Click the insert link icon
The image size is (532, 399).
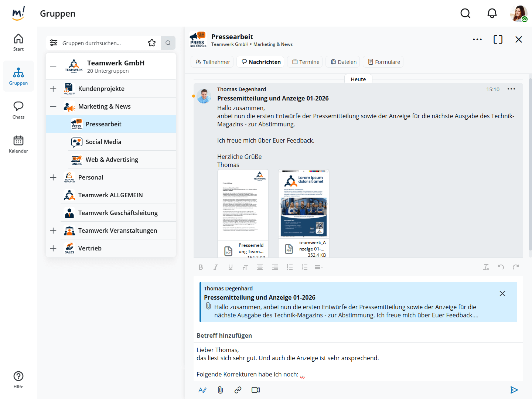pos(238,390)
